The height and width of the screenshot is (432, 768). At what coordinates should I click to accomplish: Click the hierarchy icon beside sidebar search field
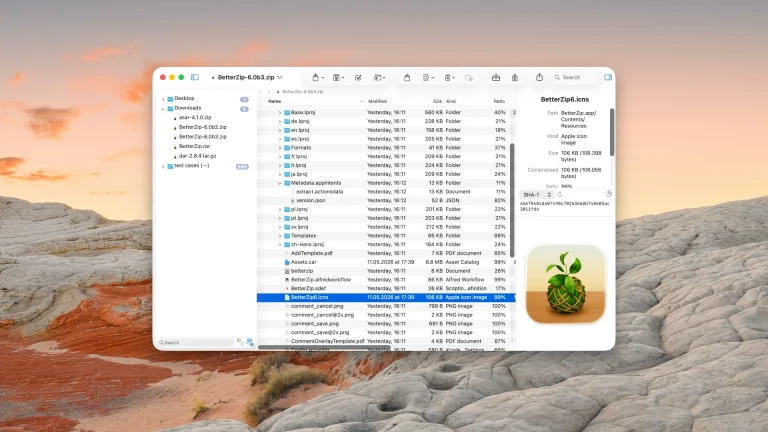pyautogui.click(x=240, y=342)
